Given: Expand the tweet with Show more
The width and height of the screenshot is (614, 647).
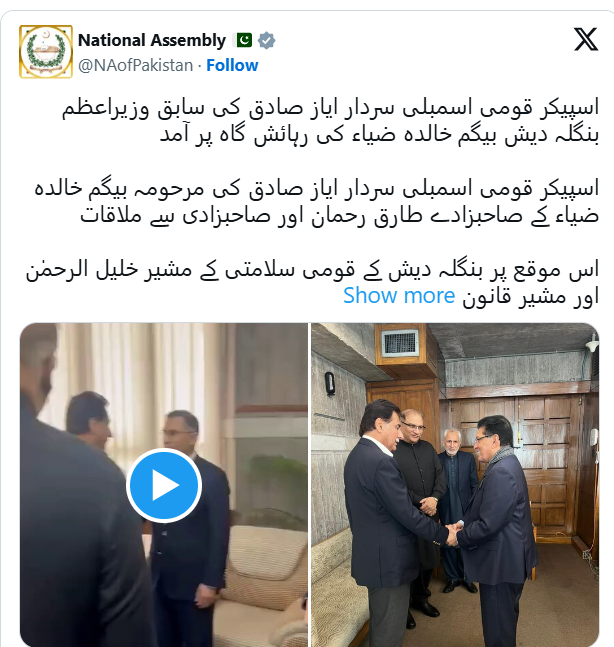Looking at the screenshot, I should tap(399, 295).
